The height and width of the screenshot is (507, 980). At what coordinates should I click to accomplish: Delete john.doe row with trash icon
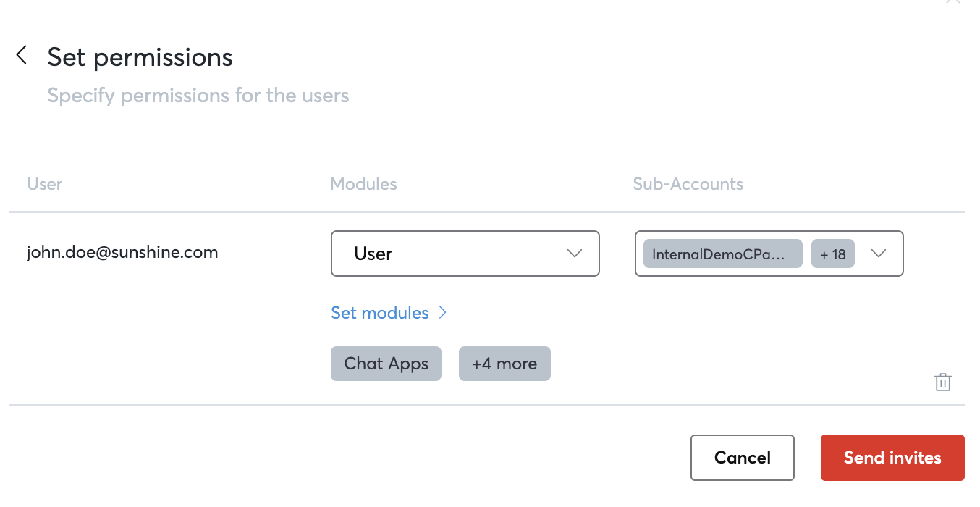pyautogui.click(x=942, y=382)
